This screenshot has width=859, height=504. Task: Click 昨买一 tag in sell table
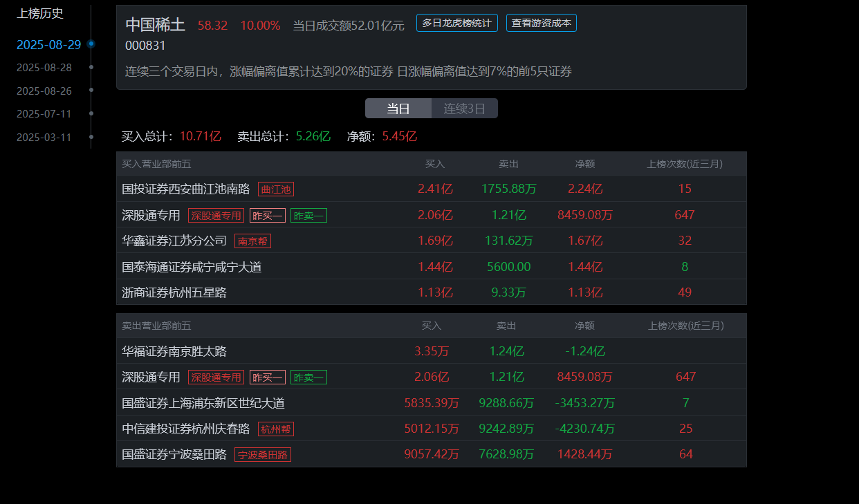pyautogui.click(x=267, y=377)
